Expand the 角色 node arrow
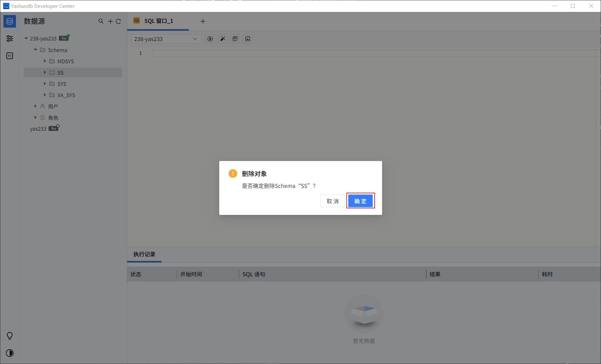601x364 pixels. pos(35,117)
